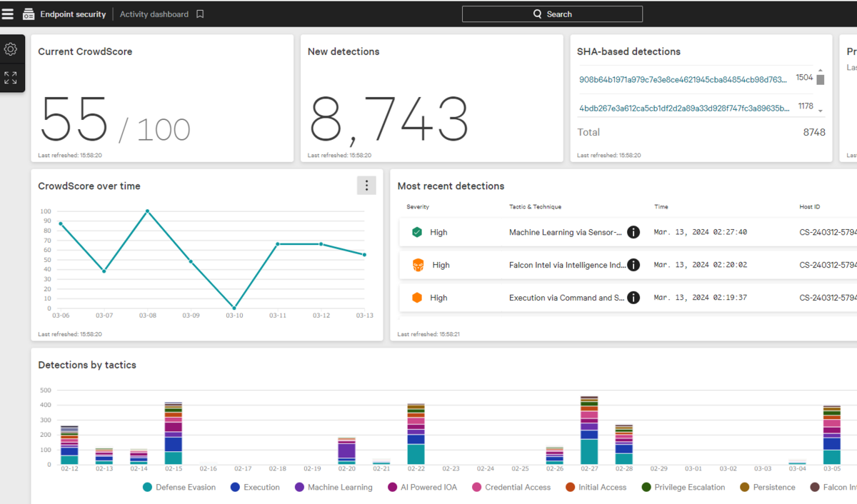857x504 pixels.
Task: Click the 03-06 point on CrowdScore chart
Action: point(61,223)
